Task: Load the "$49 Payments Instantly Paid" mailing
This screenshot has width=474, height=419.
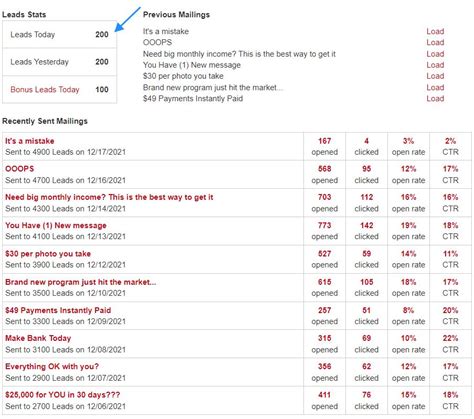Action: [435, 99]
